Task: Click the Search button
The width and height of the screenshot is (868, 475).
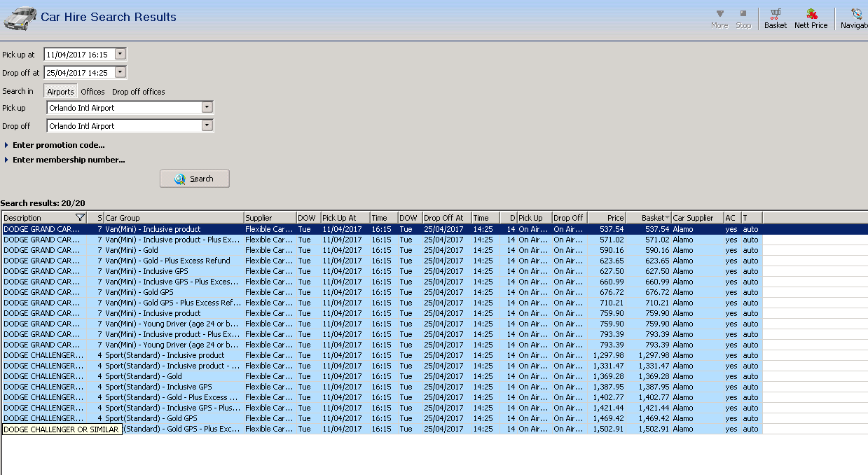Action: click(195, 179)
